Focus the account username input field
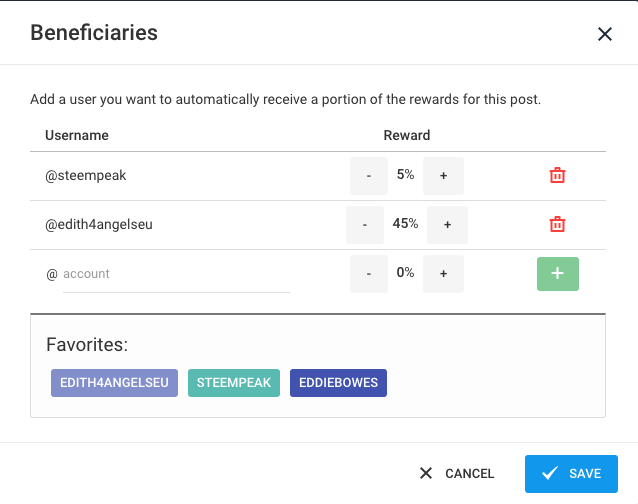 [176, 274]
